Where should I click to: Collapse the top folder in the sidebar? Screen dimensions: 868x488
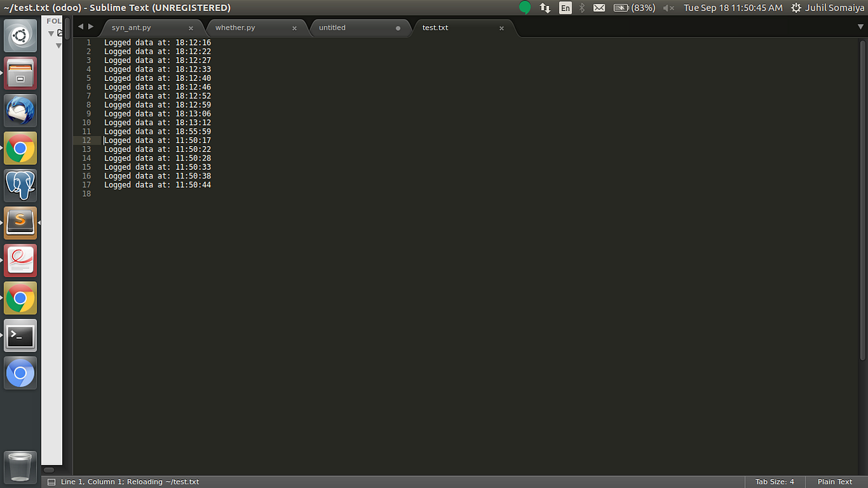pyautogui.click(x=51, y=33)
